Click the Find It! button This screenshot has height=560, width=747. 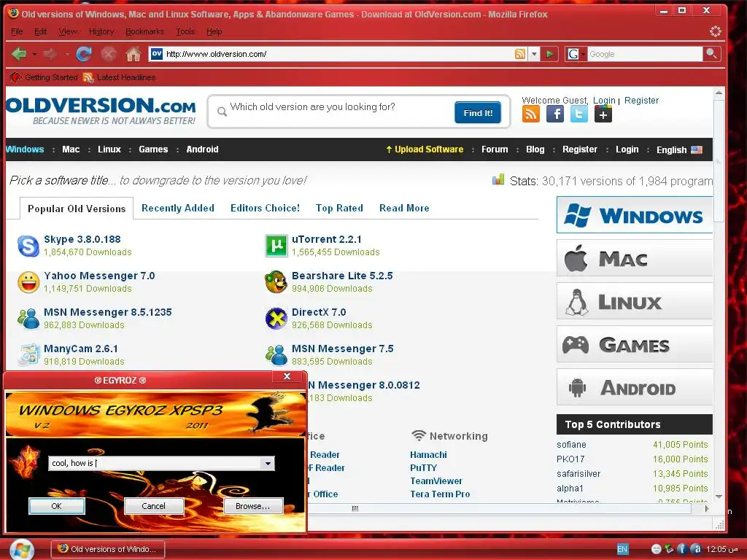point(478,113)
